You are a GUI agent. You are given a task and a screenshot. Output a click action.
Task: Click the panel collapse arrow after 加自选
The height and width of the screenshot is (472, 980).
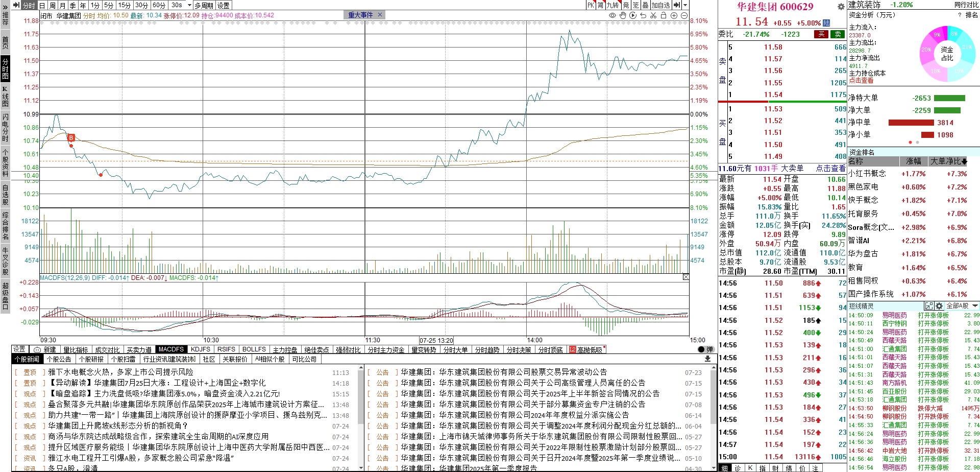[x=677, y=5]
